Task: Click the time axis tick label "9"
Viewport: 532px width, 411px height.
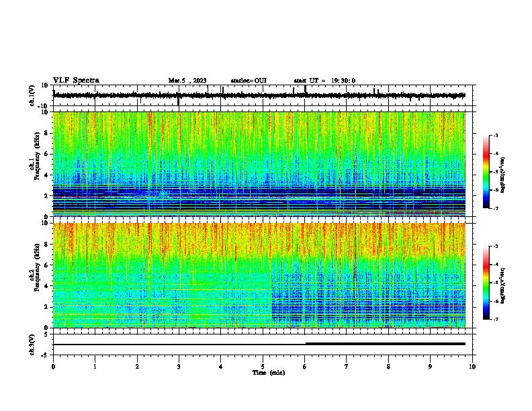Action: pos(430,367)
